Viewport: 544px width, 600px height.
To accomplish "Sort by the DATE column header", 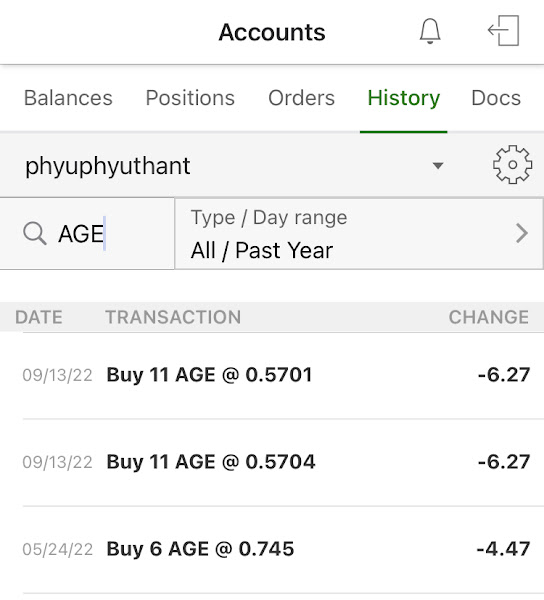I will coord(39,317).
